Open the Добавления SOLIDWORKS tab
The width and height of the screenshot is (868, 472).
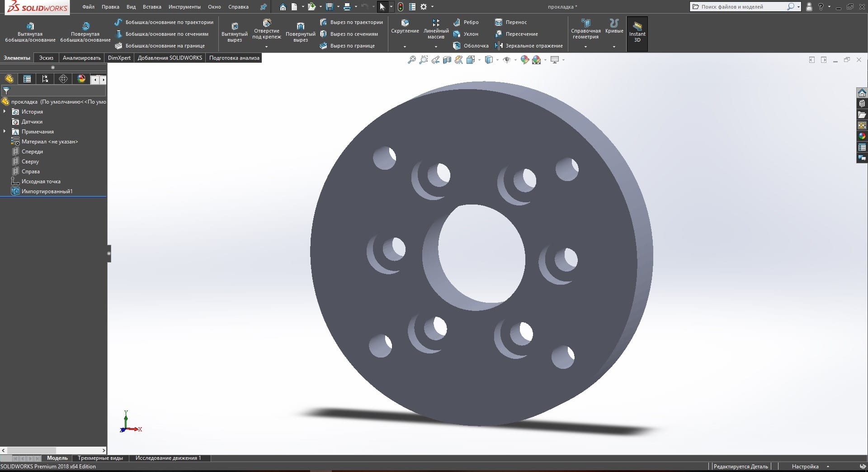[x=170, y=58]
